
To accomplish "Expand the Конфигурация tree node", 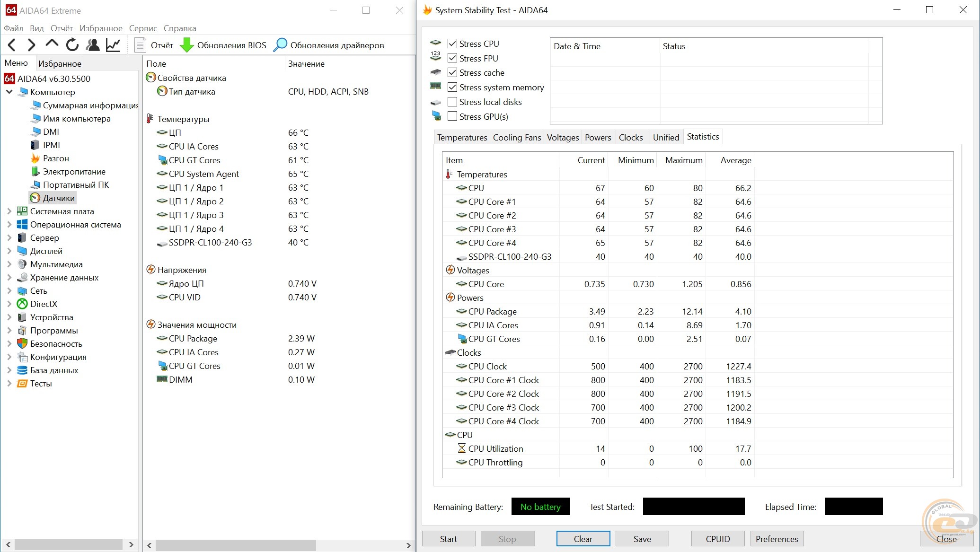I will tap(9, 357).
